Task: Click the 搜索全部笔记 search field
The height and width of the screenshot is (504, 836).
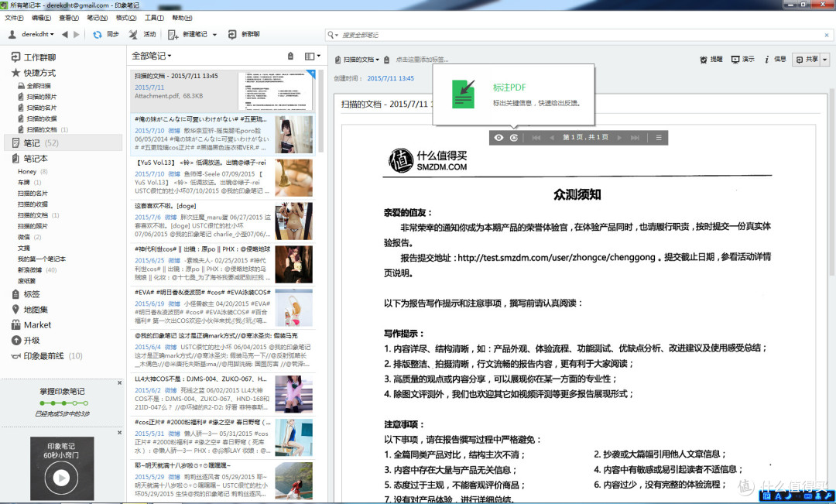Action: tap(581, 35)
